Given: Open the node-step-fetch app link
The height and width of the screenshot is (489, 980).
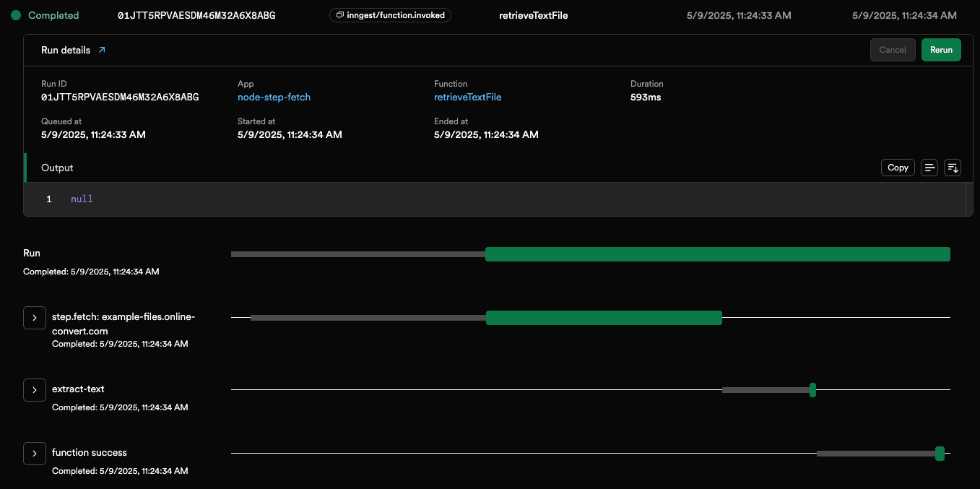Looking at the screenshot, I should (274, 97).
